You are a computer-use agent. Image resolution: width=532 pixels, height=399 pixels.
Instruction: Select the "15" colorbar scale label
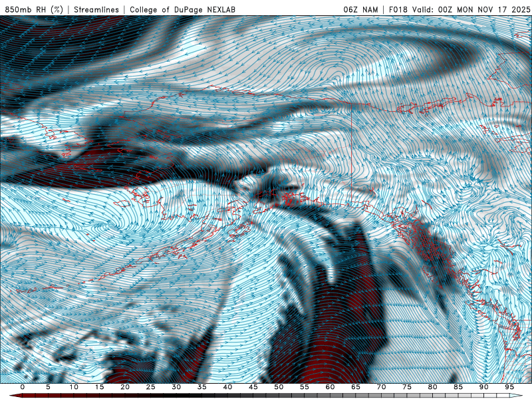tap(99, 387)
